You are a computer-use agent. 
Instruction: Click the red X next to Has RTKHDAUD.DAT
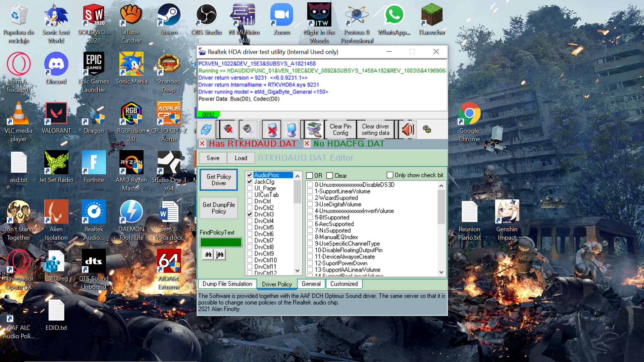202,143
